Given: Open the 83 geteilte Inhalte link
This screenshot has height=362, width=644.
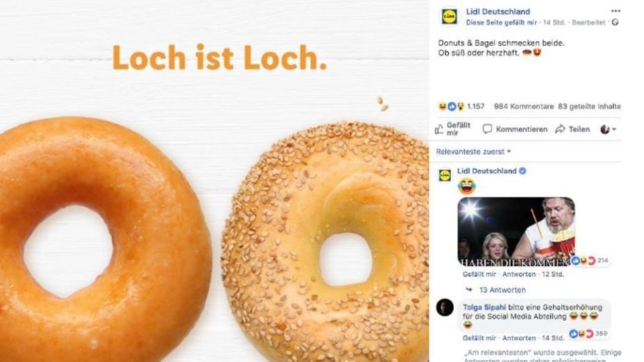Looking at the screenshot, I should 590,107.
